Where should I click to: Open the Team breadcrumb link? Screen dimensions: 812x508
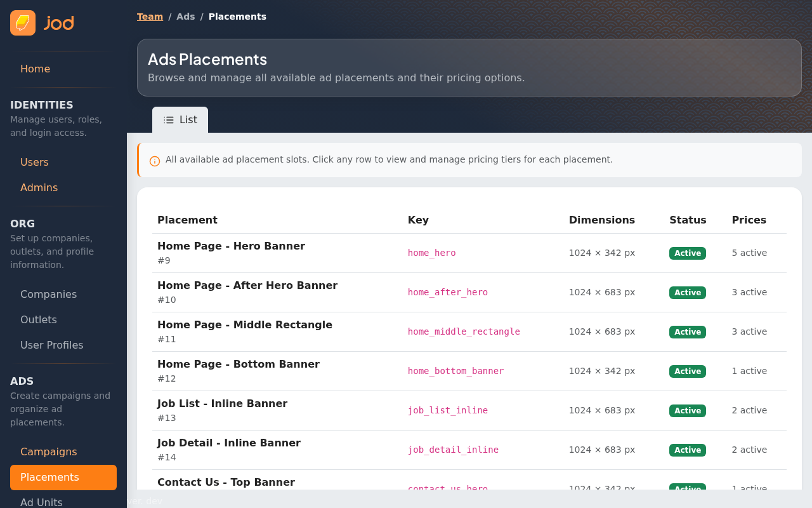(150, 16)
